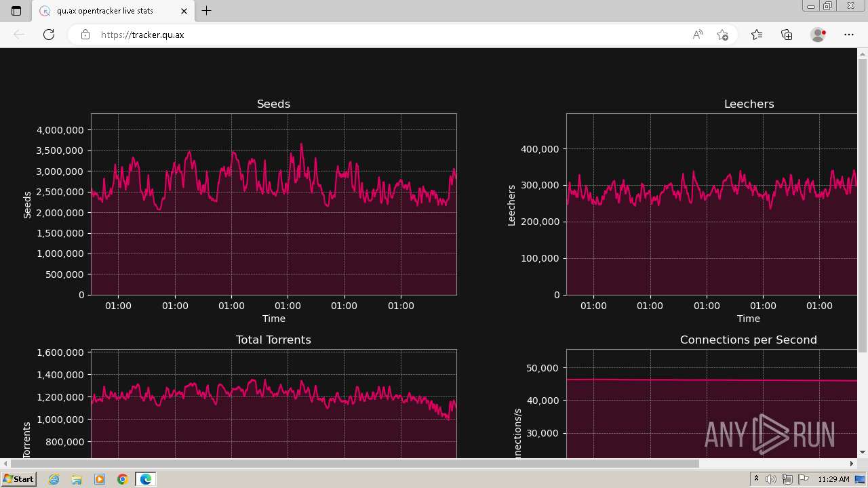Click the 30,000 label on Connections axis
This screenshot has height=488, width=868.
pos(542,433)
